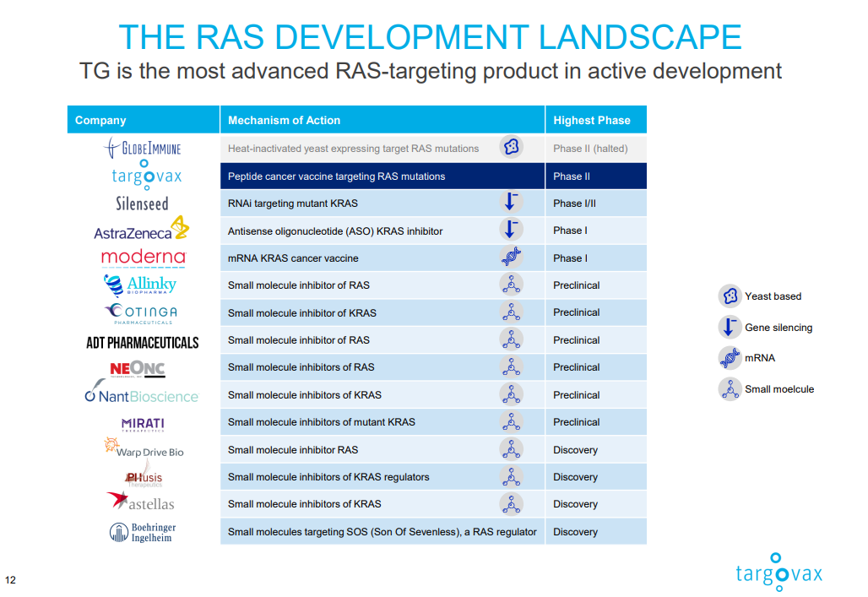Image resolution: width=868 pixels, height=597 pixels.
Task: Click small molecule icon in mutant KRAS row
Action: pos(511,421)
